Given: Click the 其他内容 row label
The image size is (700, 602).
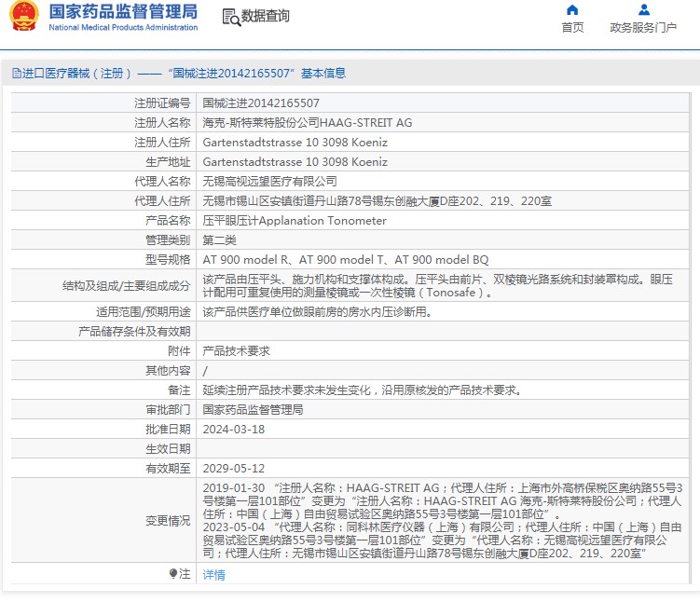Looking at the screenshot, I should tap(168, 370).
